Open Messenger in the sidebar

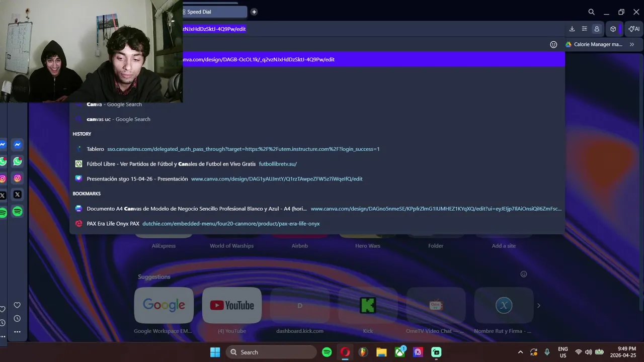[x=18, y=145]
